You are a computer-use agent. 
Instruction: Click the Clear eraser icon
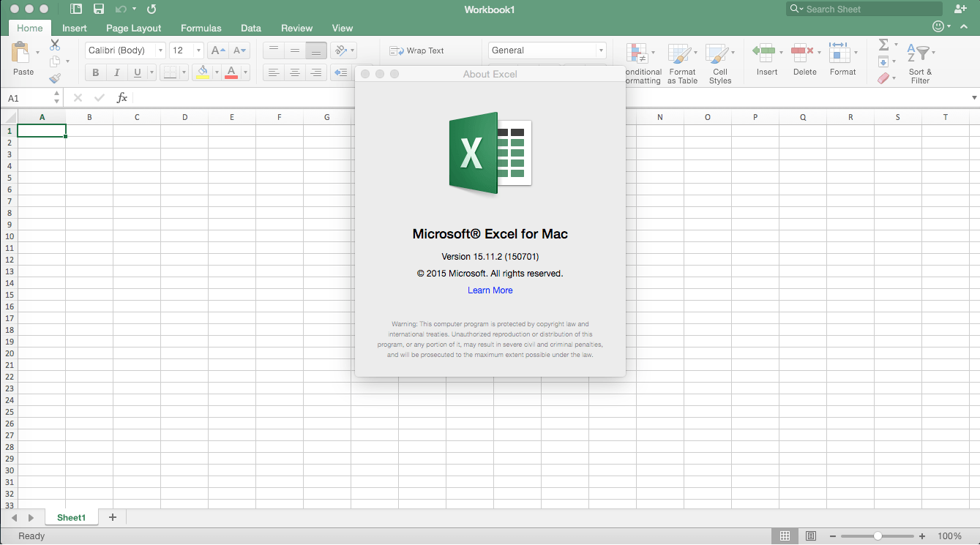coord(883,78)
